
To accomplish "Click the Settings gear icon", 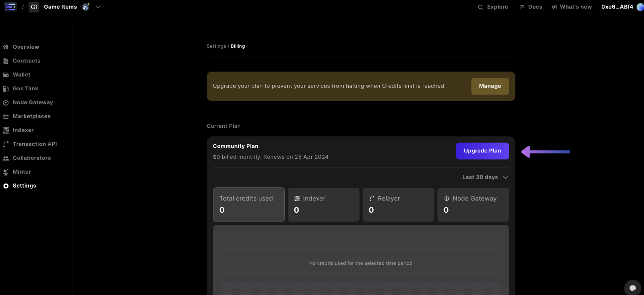I will click(x=6, y=186).
